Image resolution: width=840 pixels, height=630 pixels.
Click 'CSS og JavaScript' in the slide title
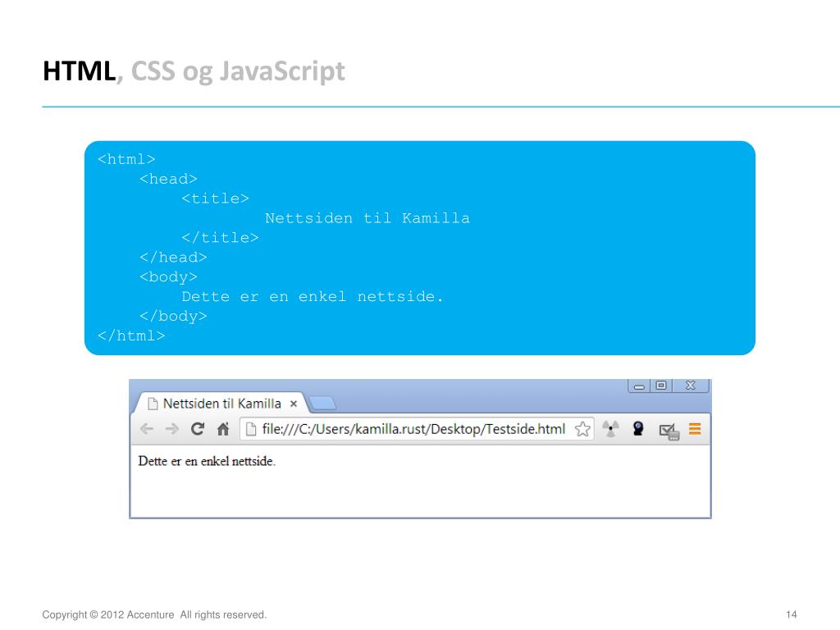click(x=238, y=72)
